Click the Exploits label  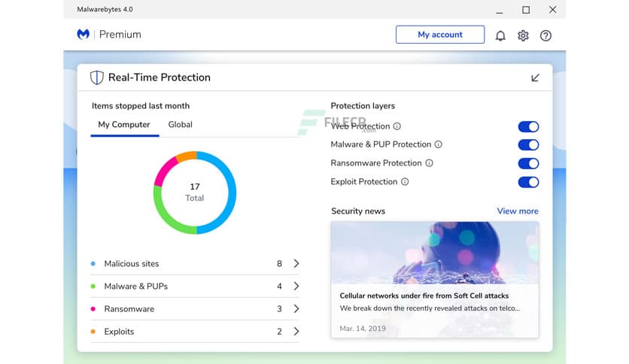pyautogui.click(x=119, y=332)
